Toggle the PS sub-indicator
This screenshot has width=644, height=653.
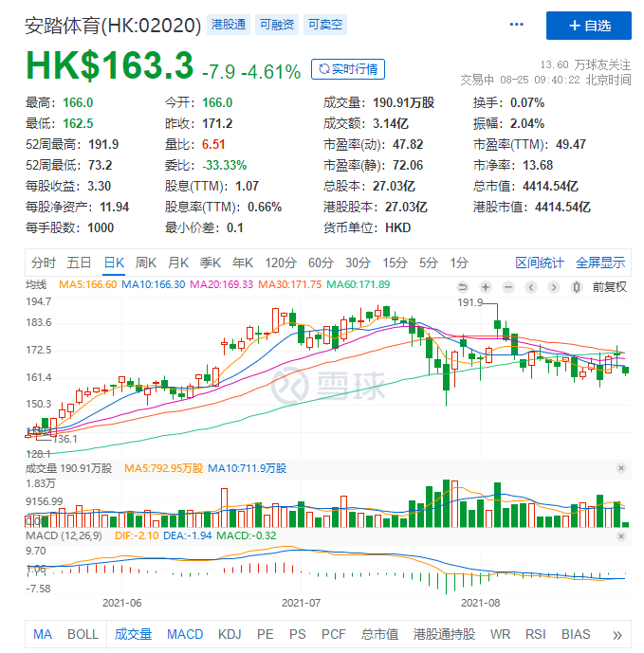click(x=298, y=634)
